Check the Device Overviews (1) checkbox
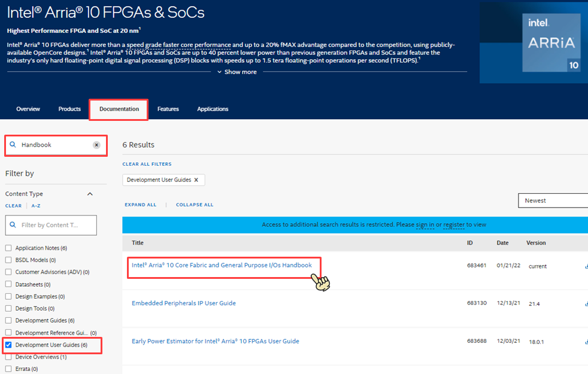588x374 pixels. click(8, 357)
